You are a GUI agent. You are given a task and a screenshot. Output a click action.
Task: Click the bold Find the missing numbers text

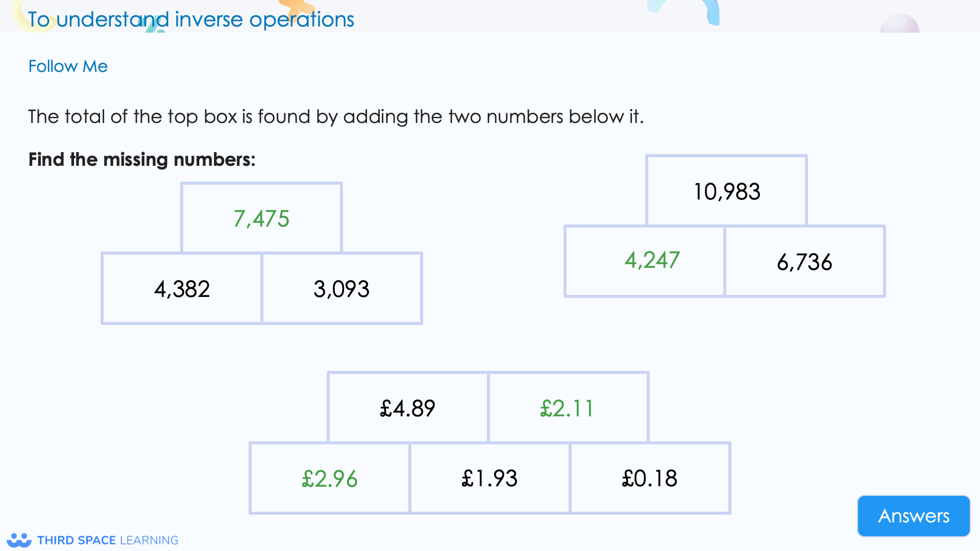point(142,159)
